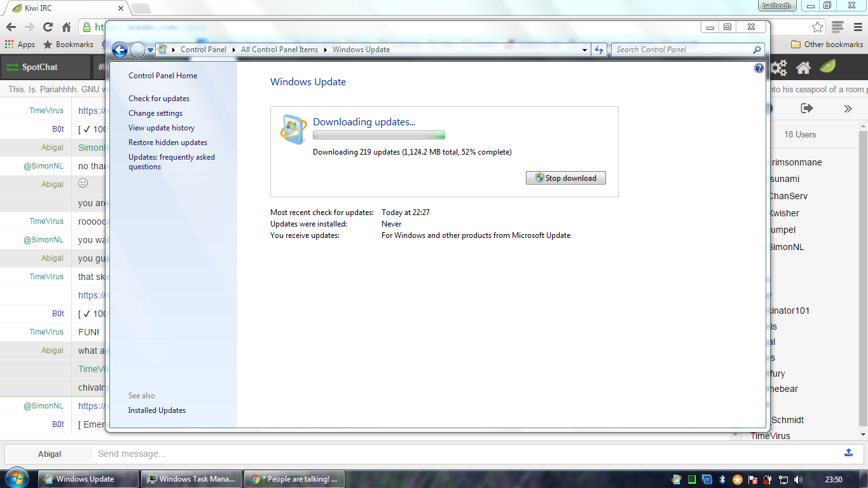This screenshot has height=488, width=868.
Task: Collapse the Kiwi IRC user list chevrons
Action: tap(848, 109)
